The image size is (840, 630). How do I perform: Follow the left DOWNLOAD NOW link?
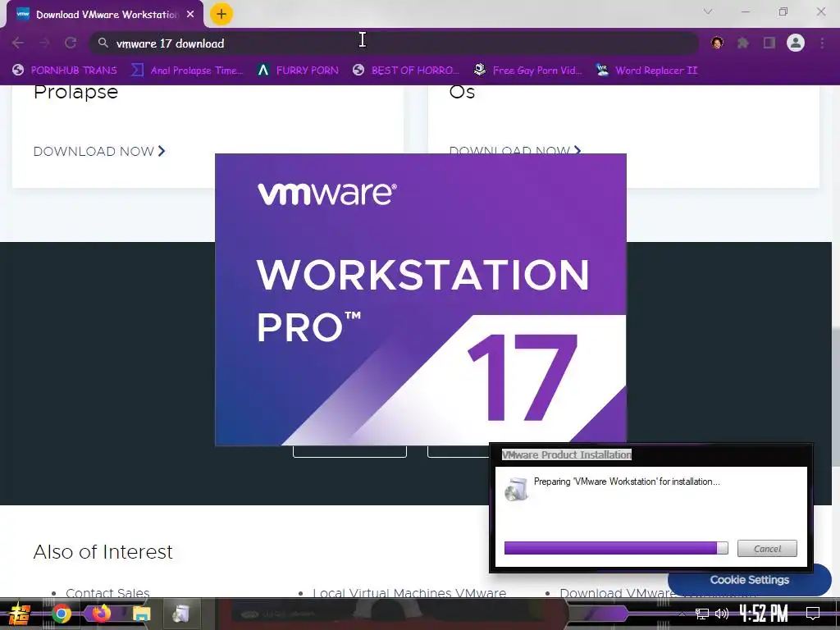point(99,152)
